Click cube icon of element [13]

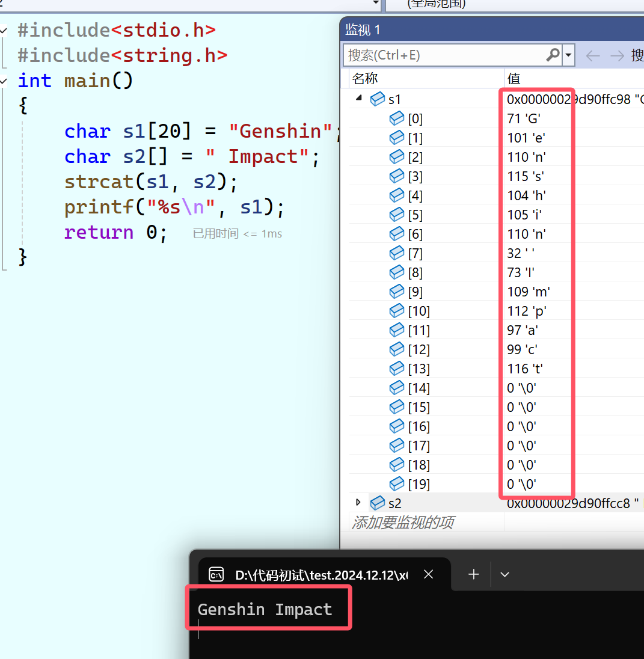tap(397, 369)
